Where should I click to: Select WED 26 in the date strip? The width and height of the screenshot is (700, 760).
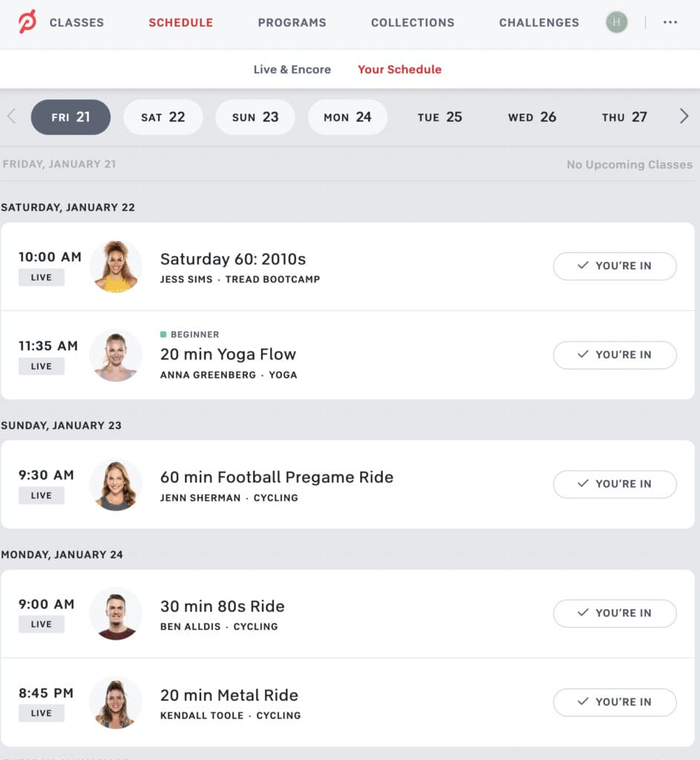point(531,117)
